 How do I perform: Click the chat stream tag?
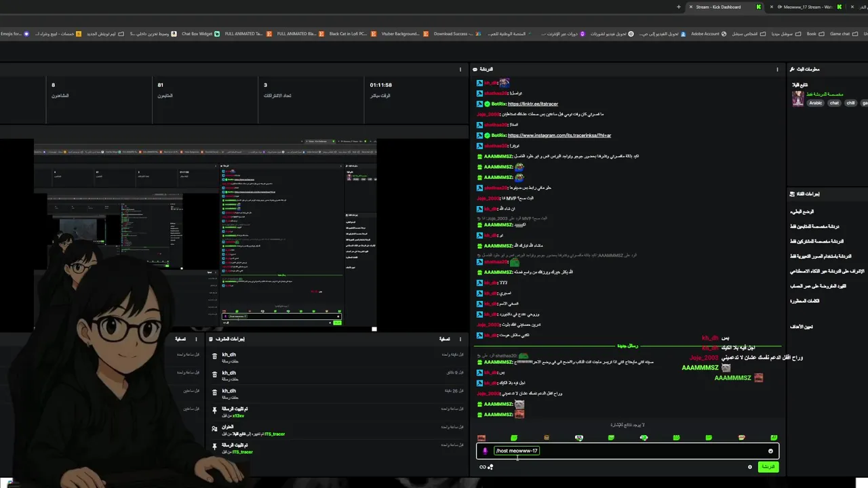click(x=834, y=103)
